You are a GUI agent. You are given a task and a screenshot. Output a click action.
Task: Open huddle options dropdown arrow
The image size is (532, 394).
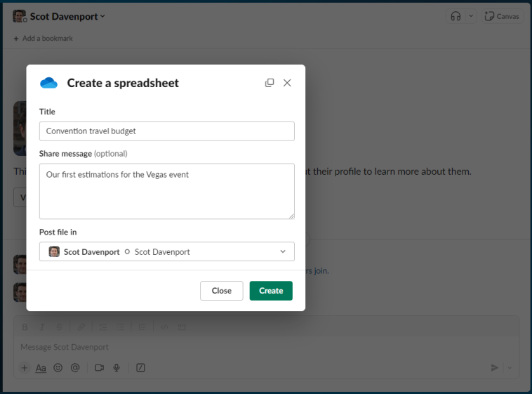click(471, 16)
